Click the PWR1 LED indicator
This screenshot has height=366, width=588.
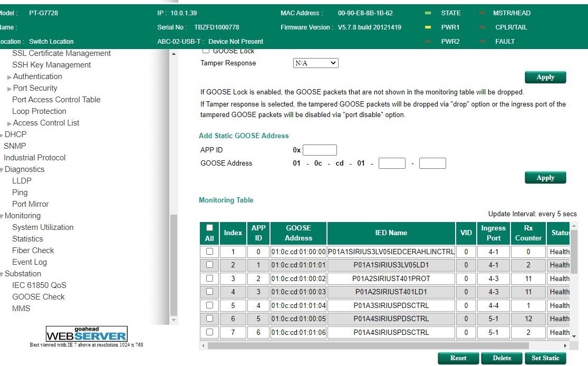[428, 27]
